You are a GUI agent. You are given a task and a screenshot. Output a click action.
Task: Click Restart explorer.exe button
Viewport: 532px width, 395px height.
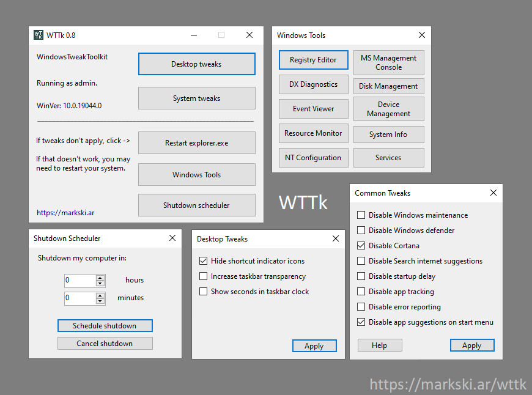tap(196, 143)
